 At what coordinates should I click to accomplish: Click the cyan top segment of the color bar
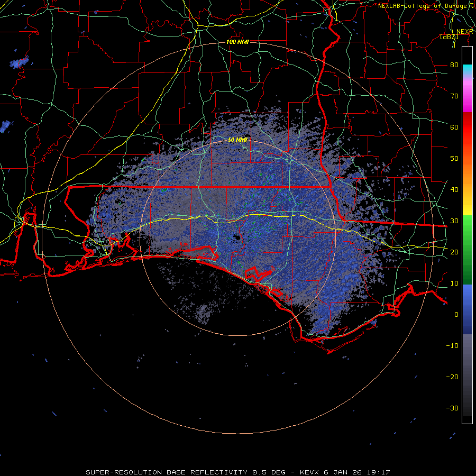(x=467, y=69)
